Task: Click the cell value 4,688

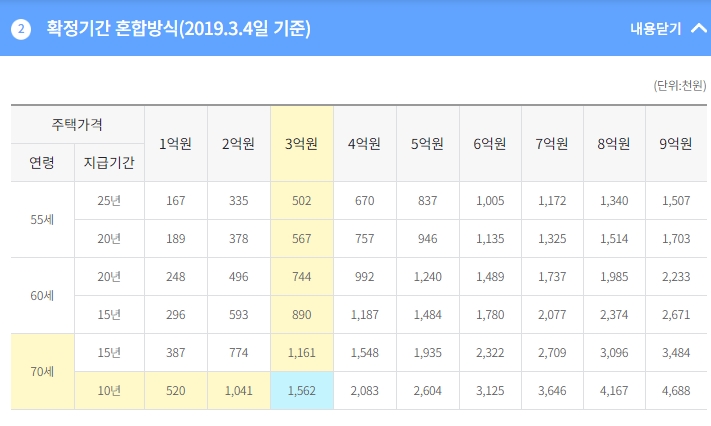Action: click(x=676, y=391)
